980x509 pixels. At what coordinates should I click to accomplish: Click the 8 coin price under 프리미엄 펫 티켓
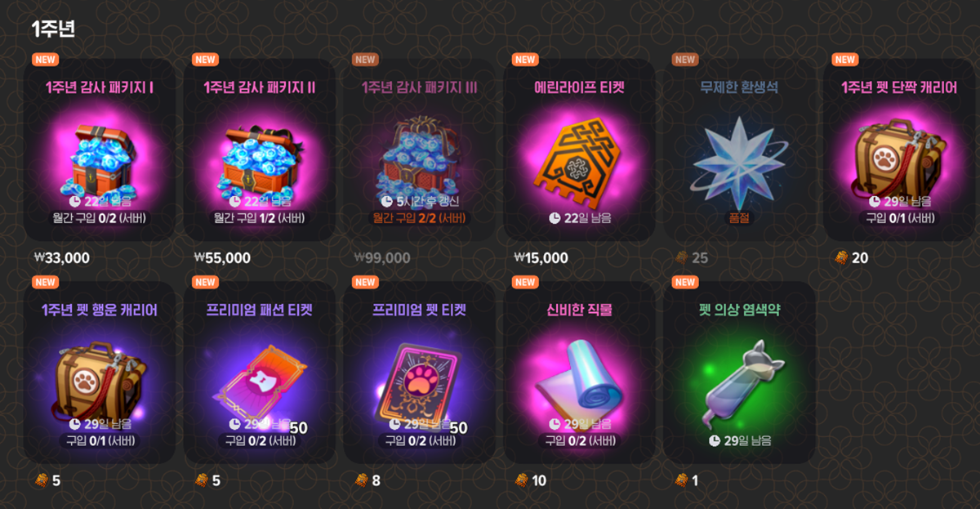click(367, 480)
